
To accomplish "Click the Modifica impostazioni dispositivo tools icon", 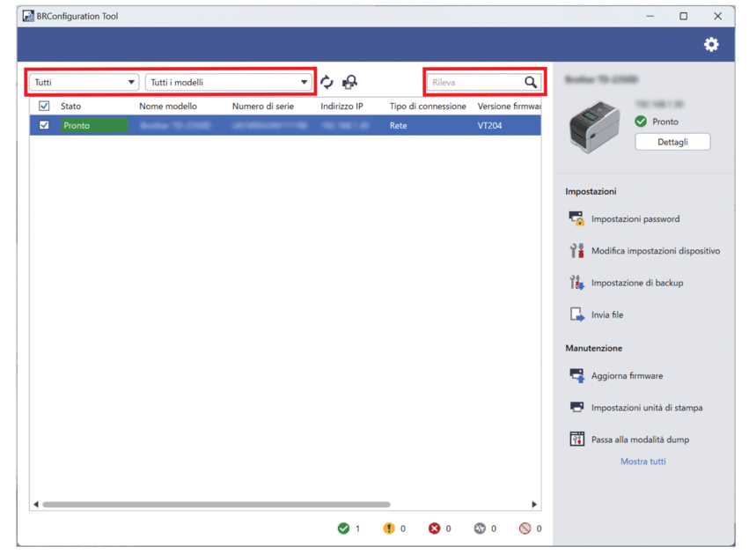I will (x=576, y=250).
